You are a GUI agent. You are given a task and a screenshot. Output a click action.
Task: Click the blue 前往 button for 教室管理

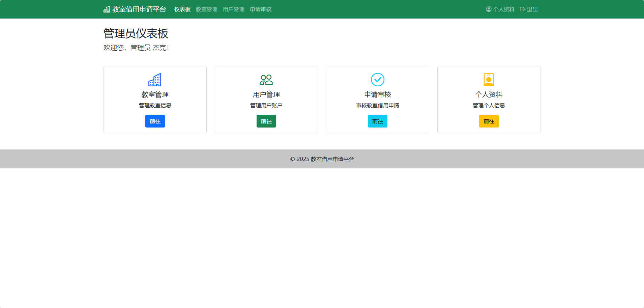(155, 121)
